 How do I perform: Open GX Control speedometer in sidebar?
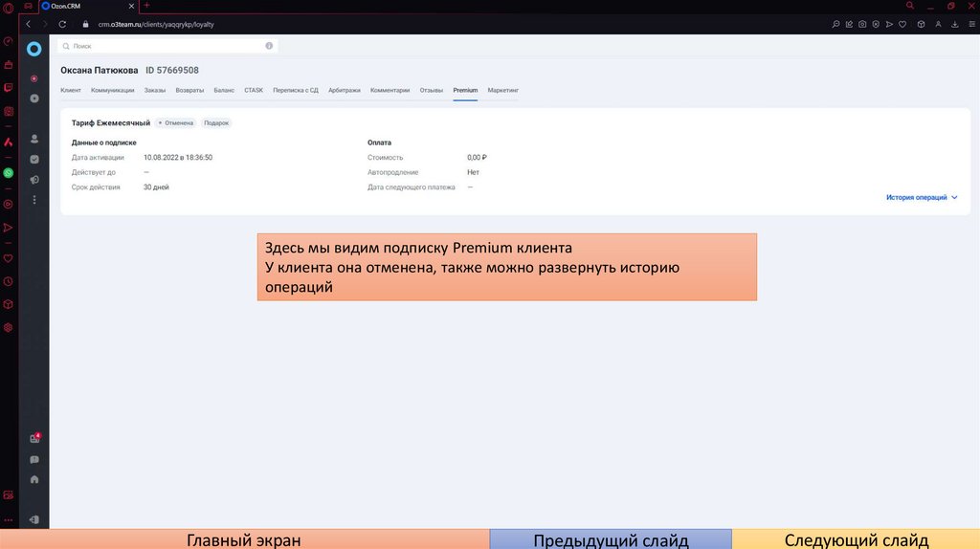(x=8, y=41)
